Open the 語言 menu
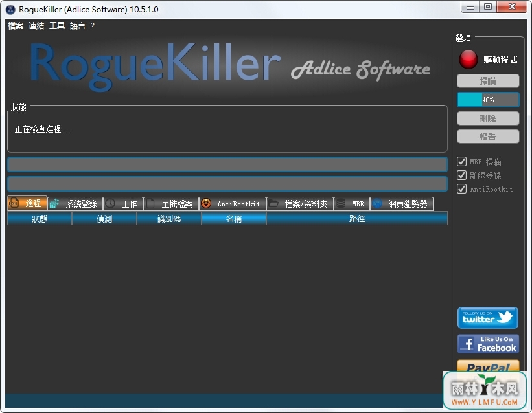This screenshot has width=532, height=413. tap(78, 26)
